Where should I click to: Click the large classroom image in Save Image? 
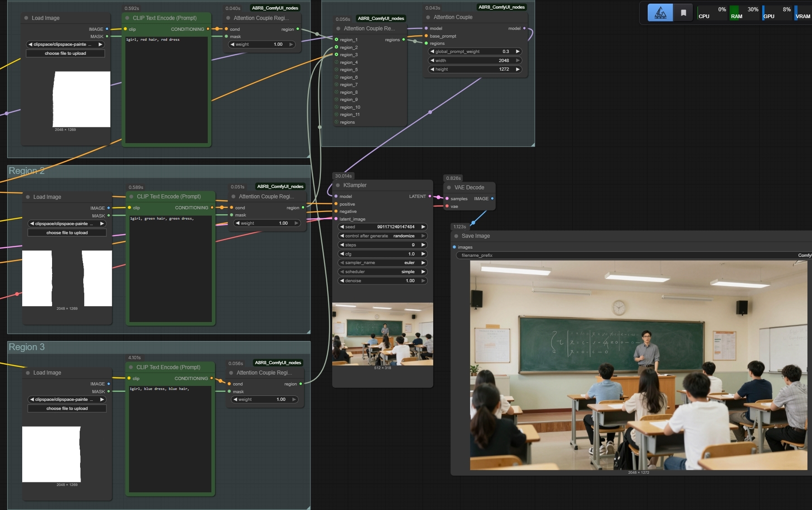coord(639,365)
